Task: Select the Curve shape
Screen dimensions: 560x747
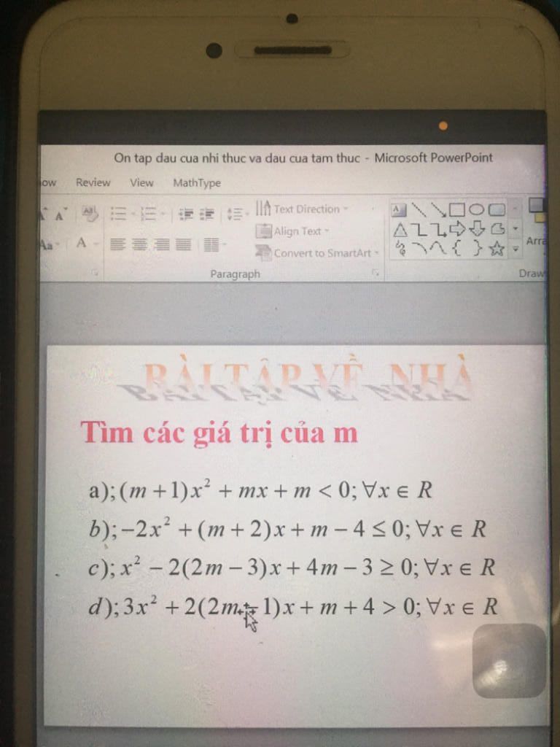Action: tap(437, 248)
